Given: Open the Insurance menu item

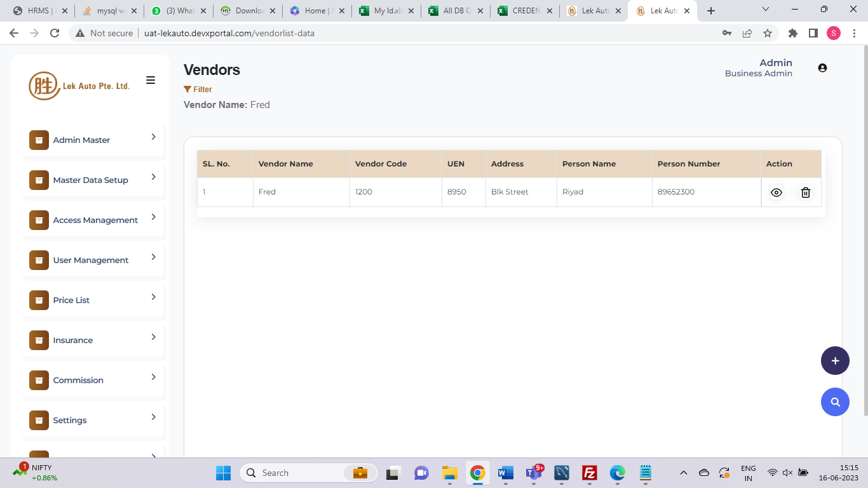Looking at the screenshot, I should 72,340.
